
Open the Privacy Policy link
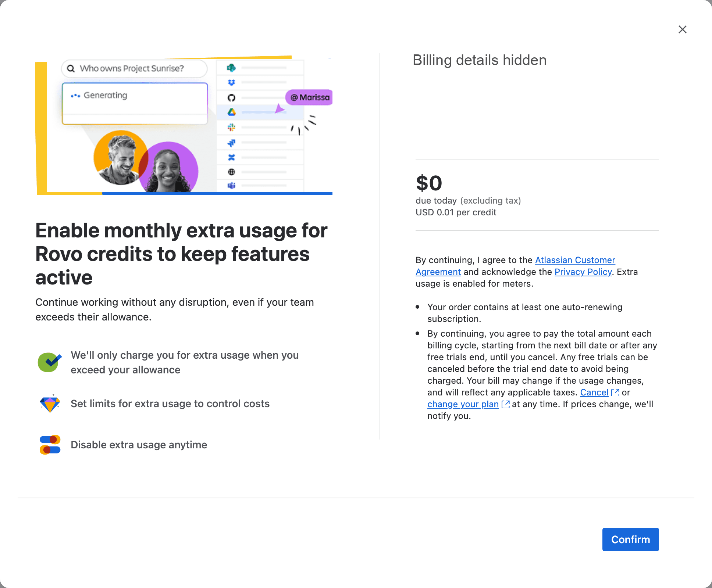tap(583, 272)
